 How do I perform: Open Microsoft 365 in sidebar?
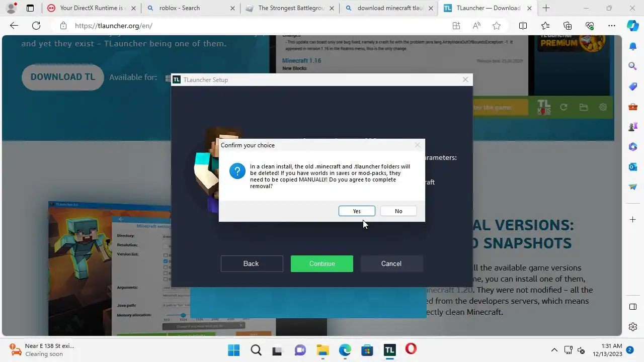click(x=633, y=147)
